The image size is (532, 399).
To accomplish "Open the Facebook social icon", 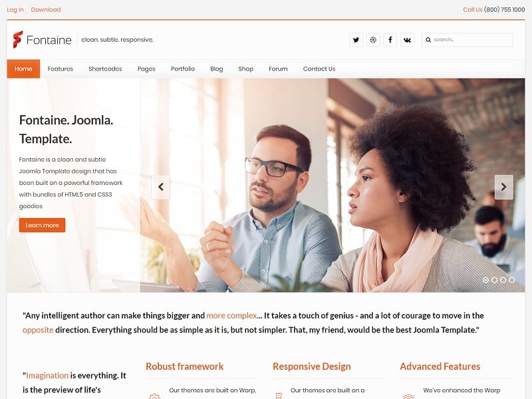I will (390, 40).
